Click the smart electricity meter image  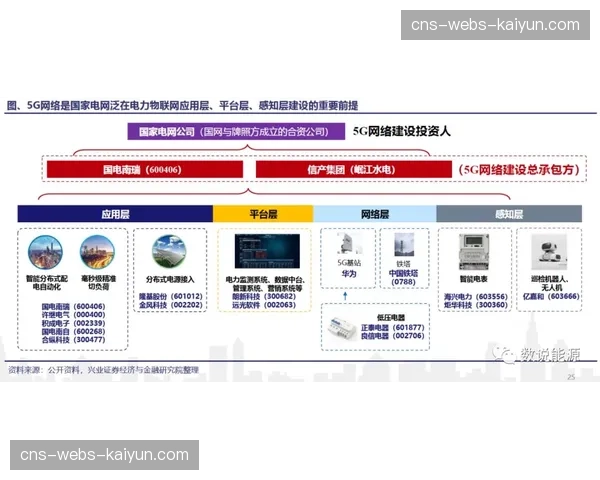click(x=474, y=252)
